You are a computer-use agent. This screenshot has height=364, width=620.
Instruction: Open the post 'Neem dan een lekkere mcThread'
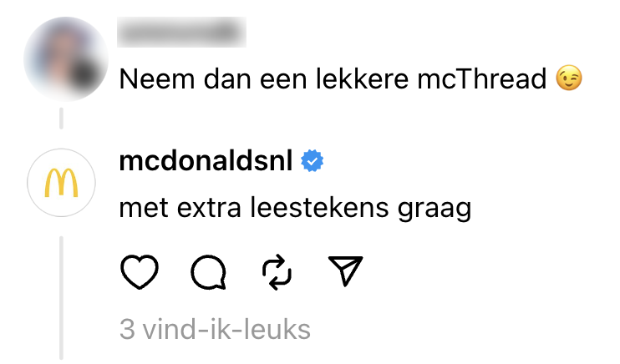[333, 79]
